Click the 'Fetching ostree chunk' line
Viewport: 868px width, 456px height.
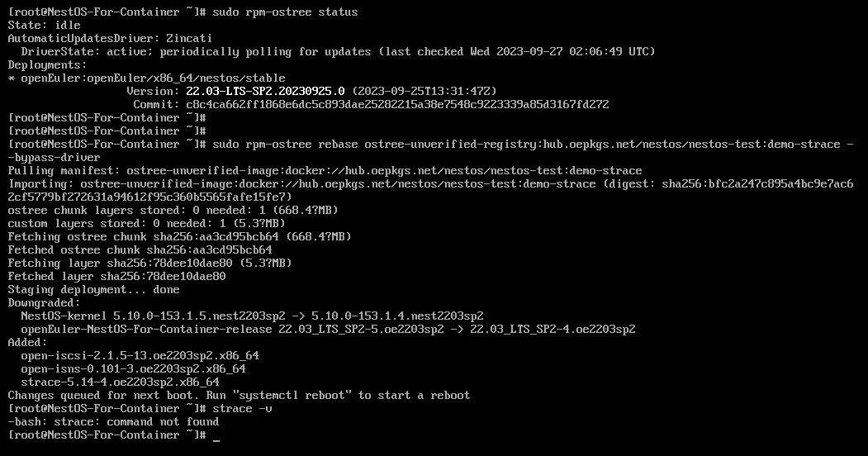(x=179, y=236)
